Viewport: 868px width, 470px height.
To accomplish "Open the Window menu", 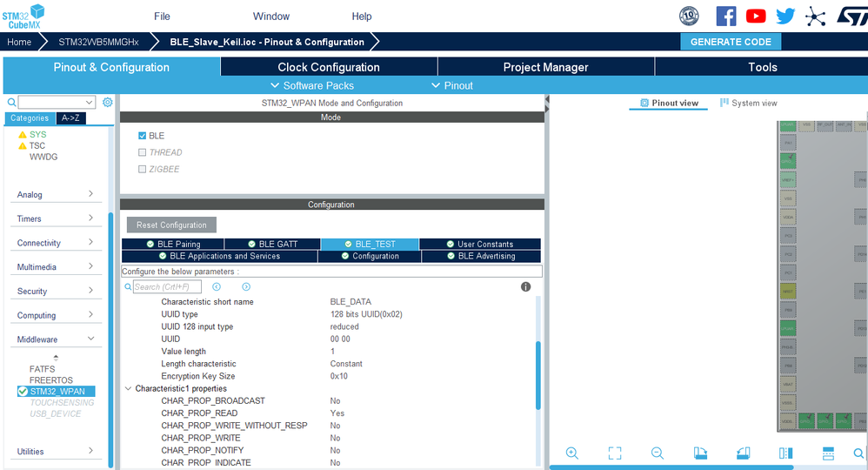I will tap(271, 16).
